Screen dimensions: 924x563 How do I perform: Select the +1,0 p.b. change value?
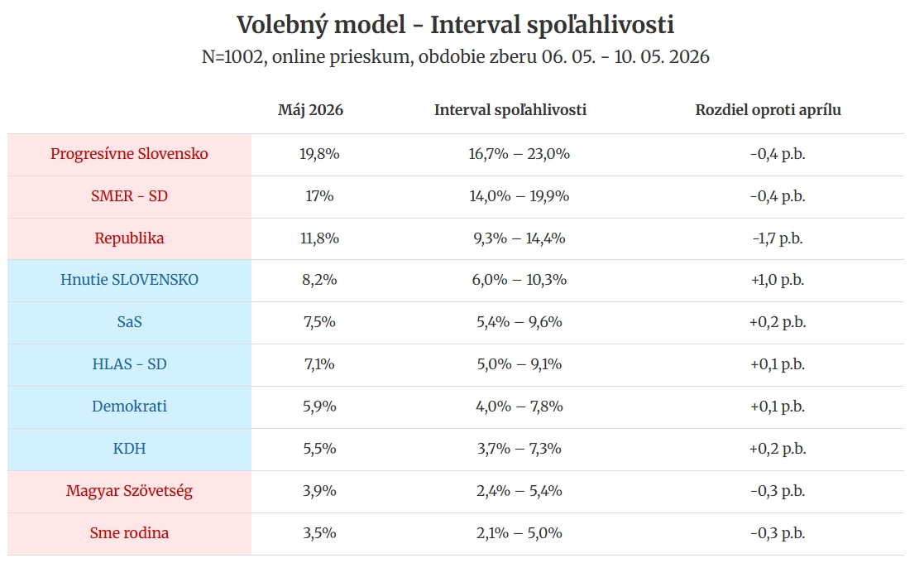[x=778, y=280]
